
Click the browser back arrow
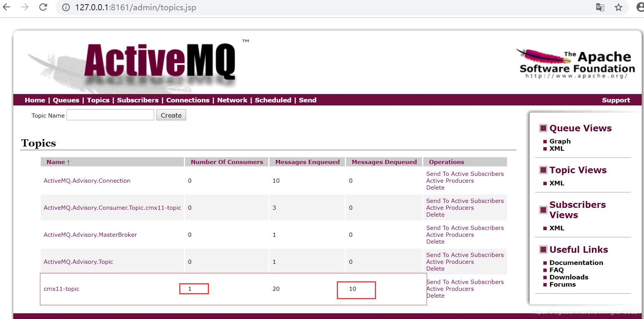pyautogui.click(x=6, y=7)
